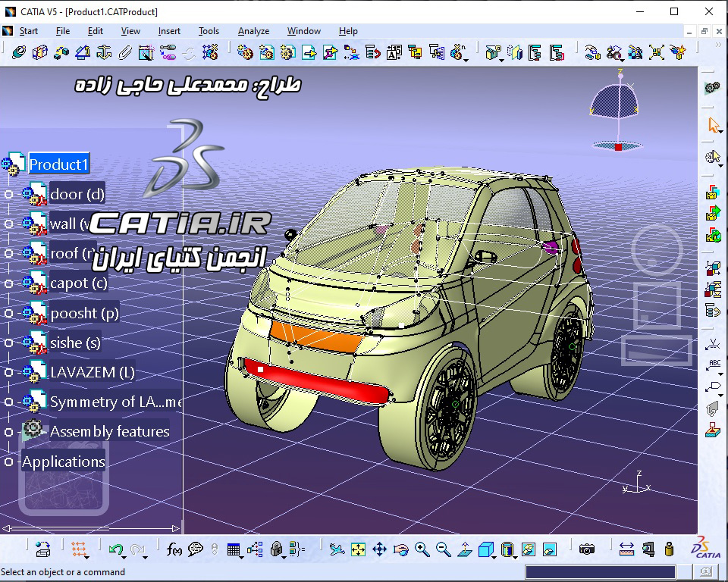The width and height of the screenshot is (728, 582).
Task: Click the Zoom In magnifier
Action: pyautogui.click(x=422, y=550)
